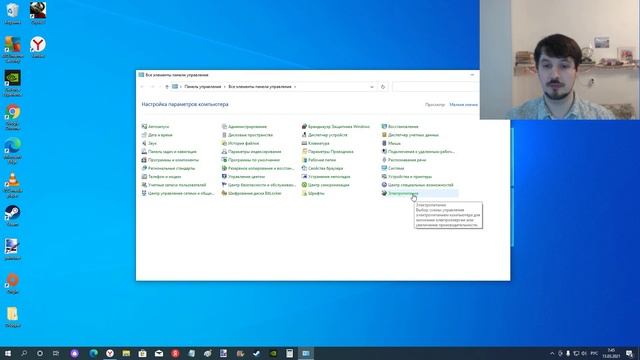Open the Google Chrome desktop shortcut
This screenshot has width=640, height=360.
[13, 117]
